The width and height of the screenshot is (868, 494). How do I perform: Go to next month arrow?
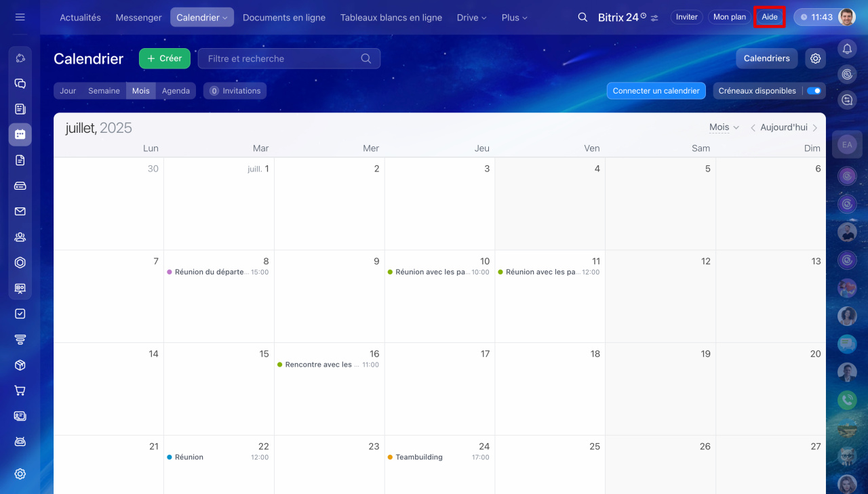pos(815,127)
